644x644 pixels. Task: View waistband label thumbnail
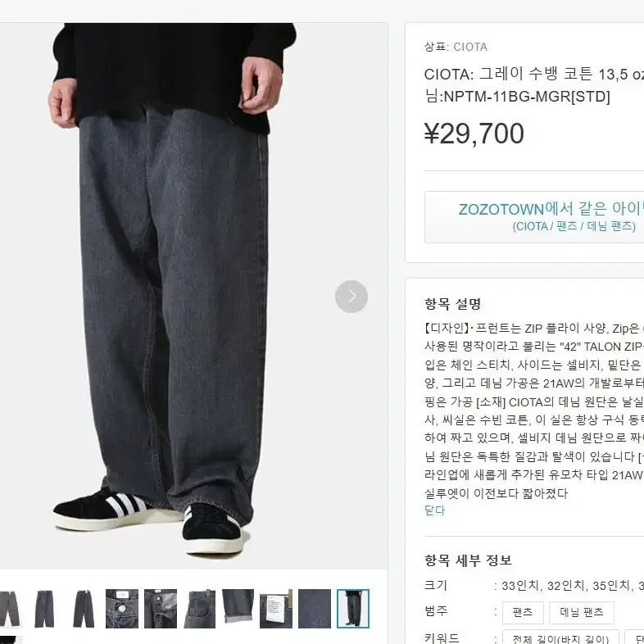coord(161,609)
